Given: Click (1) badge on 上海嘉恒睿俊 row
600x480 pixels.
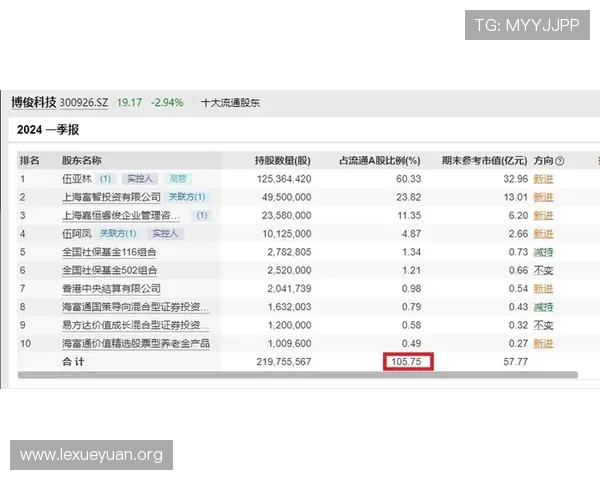Looking at the screenshot, I should click(202, 216).
